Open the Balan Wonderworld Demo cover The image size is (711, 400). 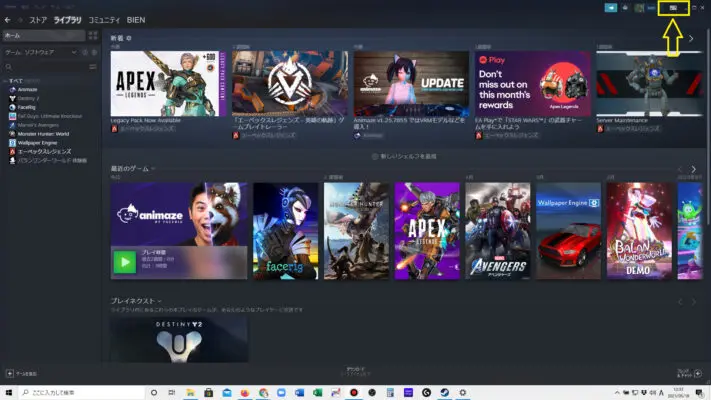coord(639,231)
